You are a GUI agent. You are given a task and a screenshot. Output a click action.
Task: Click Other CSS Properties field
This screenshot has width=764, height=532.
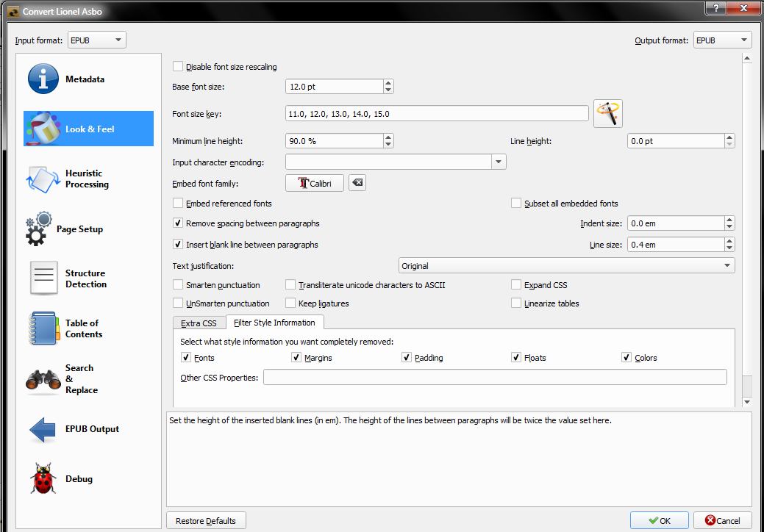495,377
